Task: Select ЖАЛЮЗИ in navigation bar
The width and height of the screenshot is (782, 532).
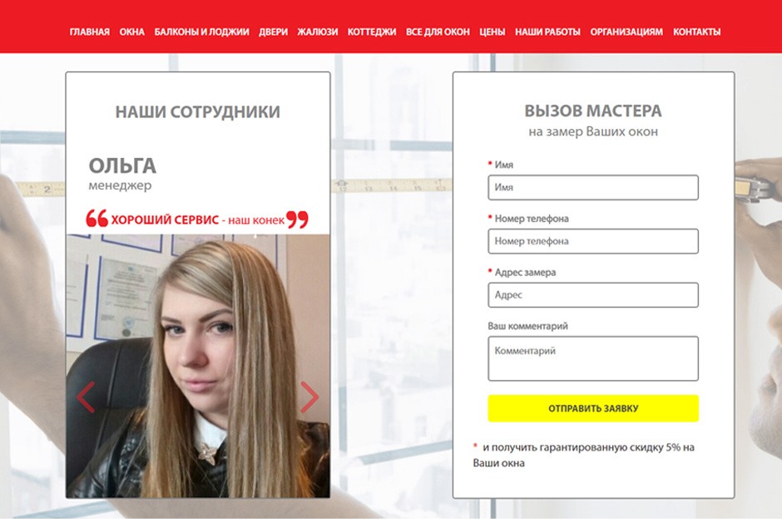Action: [317, 32]
